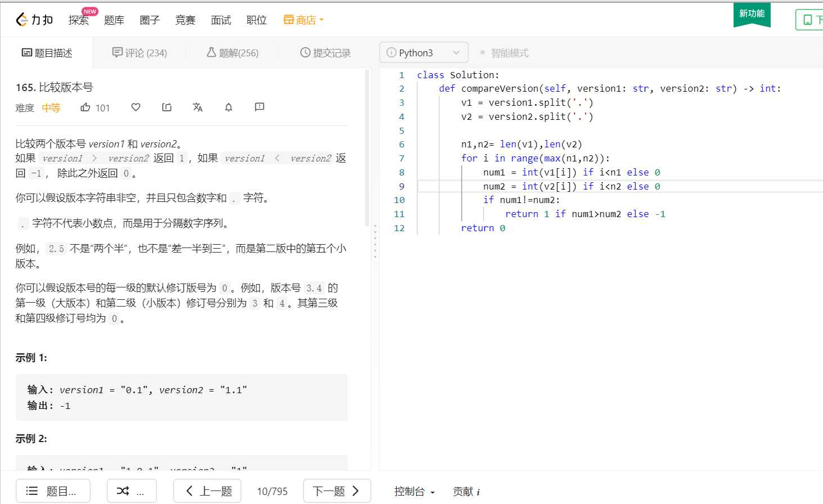Screen dimensions: 823x504
Task: Click the 示例 1 input code block
Action: pos(182,397)
